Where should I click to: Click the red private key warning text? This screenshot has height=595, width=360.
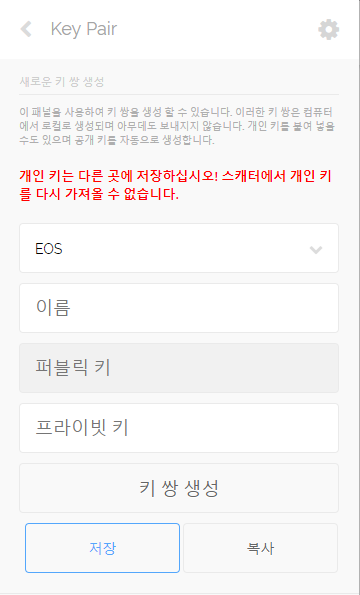175,185
